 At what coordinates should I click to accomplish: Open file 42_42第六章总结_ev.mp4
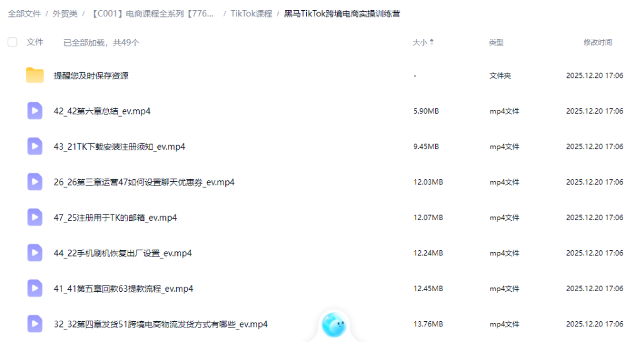click(102, 111)
